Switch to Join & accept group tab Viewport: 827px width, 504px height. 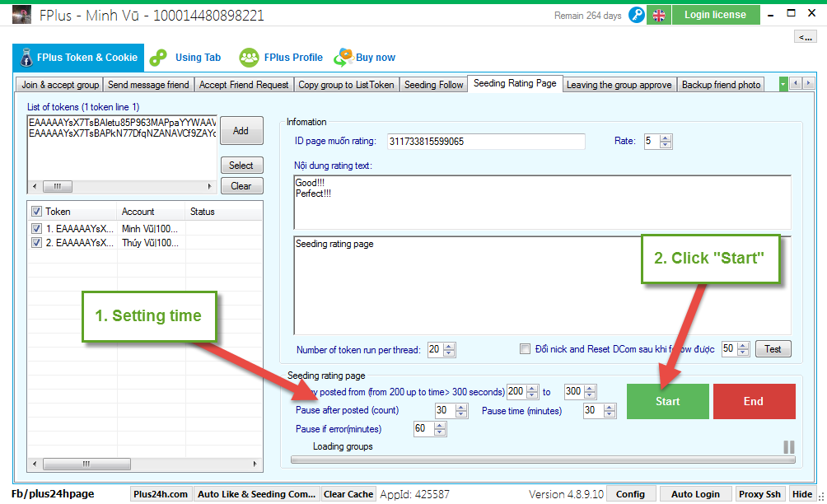point(60,85)
